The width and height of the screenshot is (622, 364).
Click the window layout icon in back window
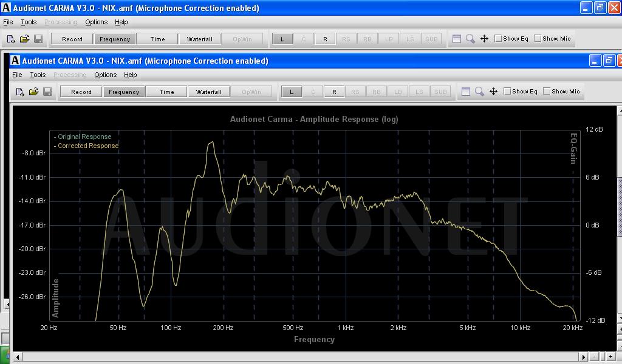(x=457, y=39)
